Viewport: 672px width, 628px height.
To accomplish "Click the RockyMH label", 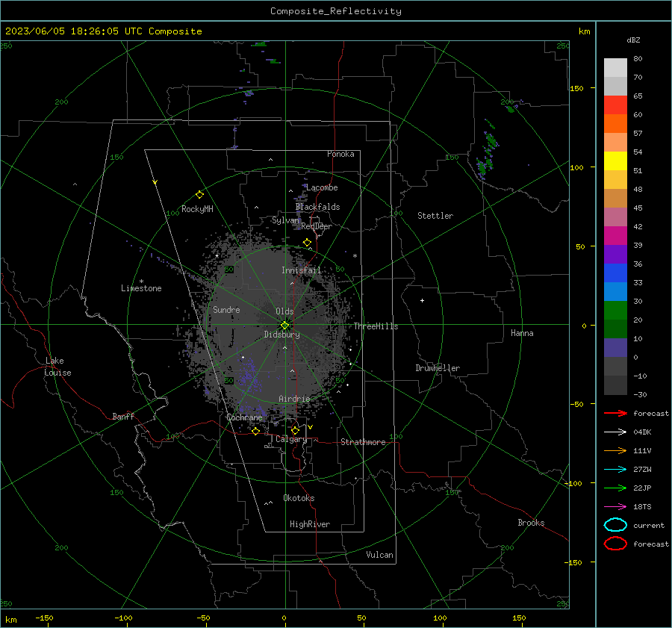I will (197, 209).
